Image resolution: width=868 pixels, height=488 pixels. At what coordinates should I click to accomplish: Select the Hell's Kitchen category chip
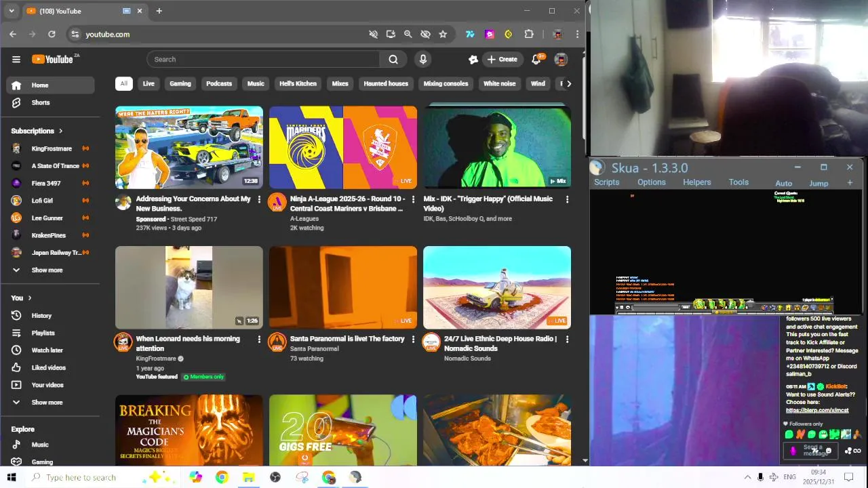point(298,83)
